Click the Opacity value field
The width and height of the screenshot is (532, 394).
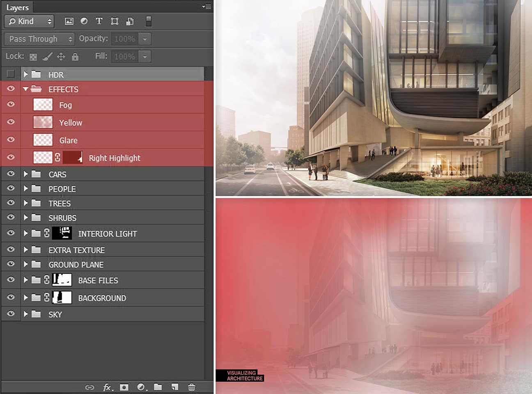point(125,39)
